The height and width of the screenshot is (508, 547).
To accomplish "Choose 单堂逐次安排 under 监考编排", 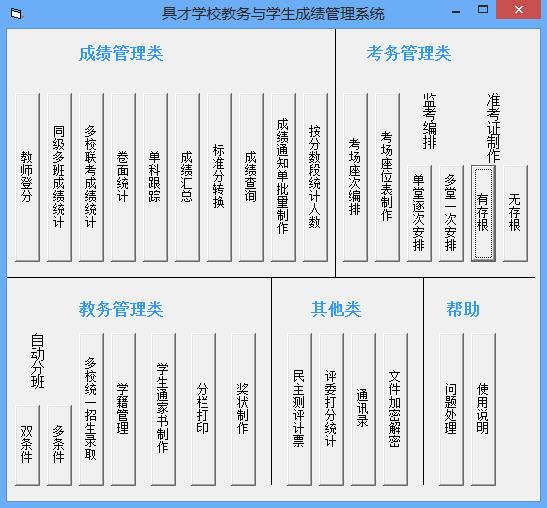I will (x=419, y=214).
